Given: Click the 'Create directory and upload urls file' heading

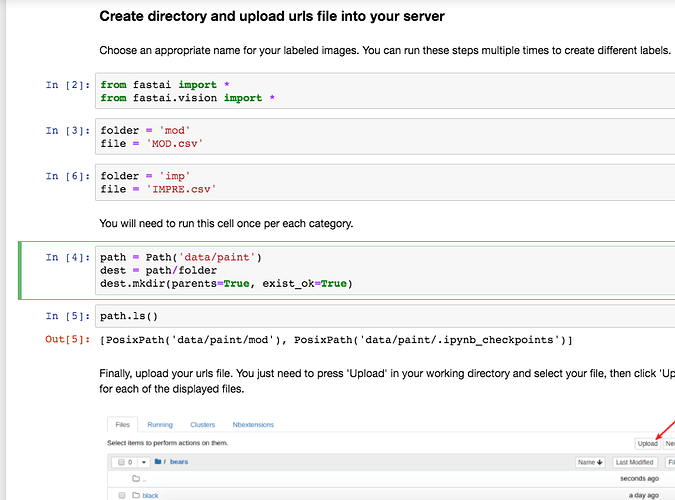Looking at the screenshot, I should 272,16.
